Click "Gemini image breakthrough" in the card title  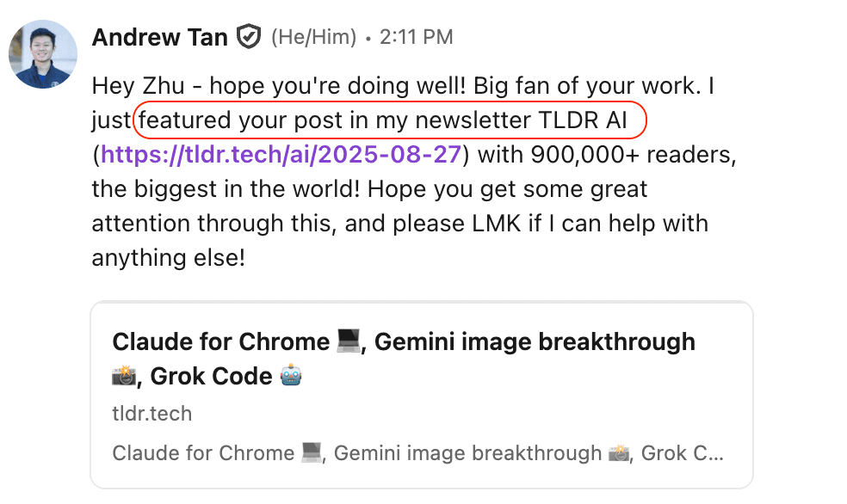535,342
